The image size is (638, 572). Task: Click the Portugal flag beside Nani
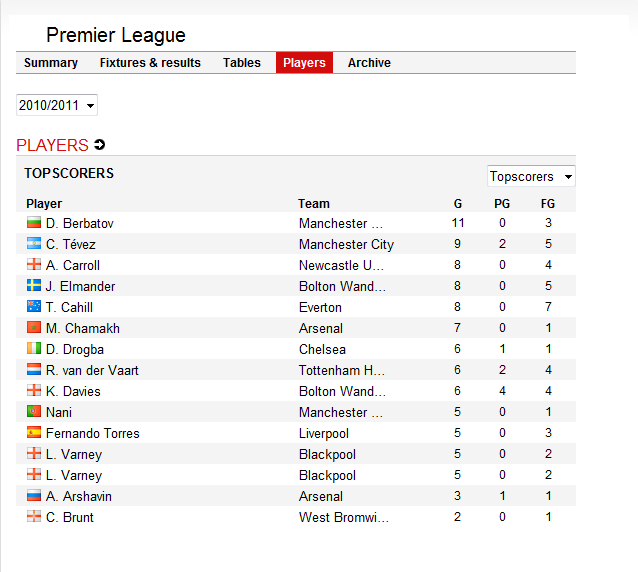[34, 411]
